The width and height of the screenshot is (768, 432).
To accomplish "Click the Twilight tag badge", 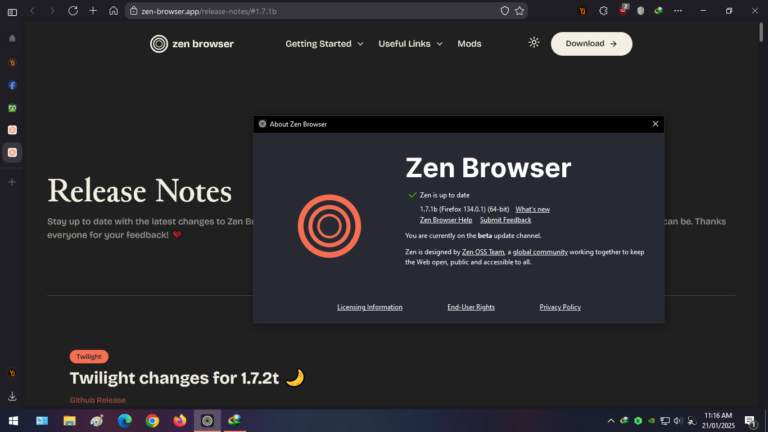I will tap(89, 357).
